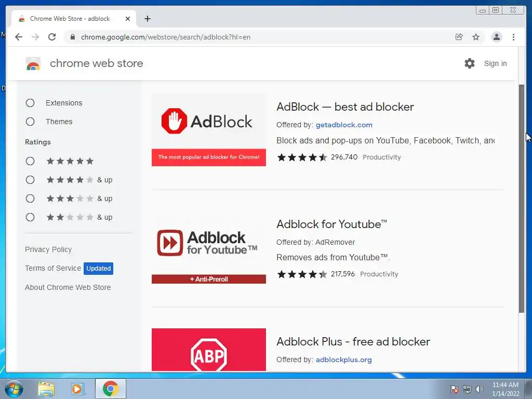The width and height of the screenshot is (532, 399).
Task: Go back with the browser back arrow
Action: pyautogui.click(x=19, y=37)
